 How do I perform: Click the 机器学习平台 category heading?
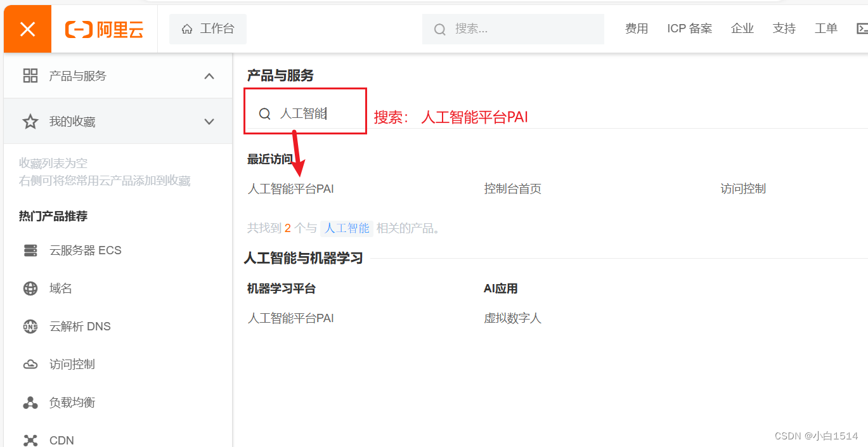click(x=282, y=288)
